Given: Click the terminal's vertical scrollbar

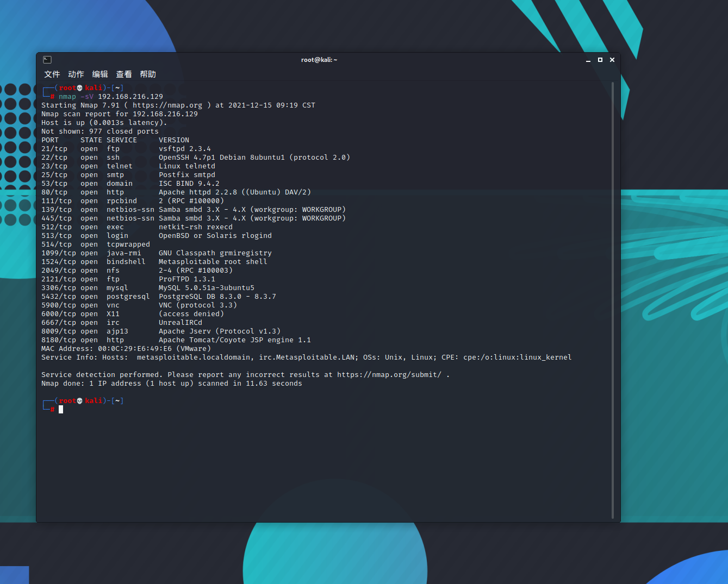Looking at the screenshot, I should tap(613, 300).
